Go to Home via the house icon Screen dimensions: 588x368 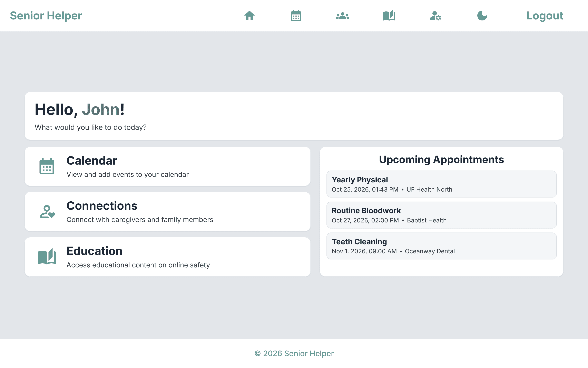point(249,16)
